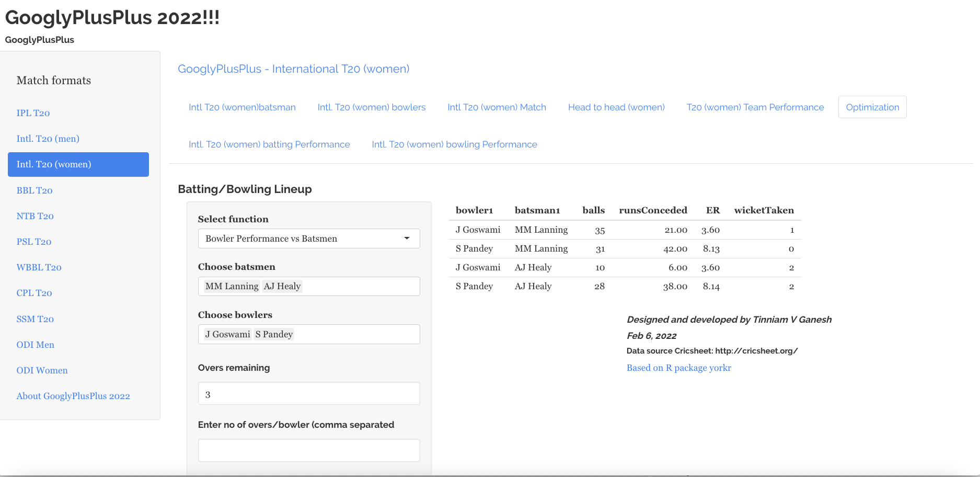Focus the overs per bowler input field
The image size is (980, 477).
click(x=308, y=450)
